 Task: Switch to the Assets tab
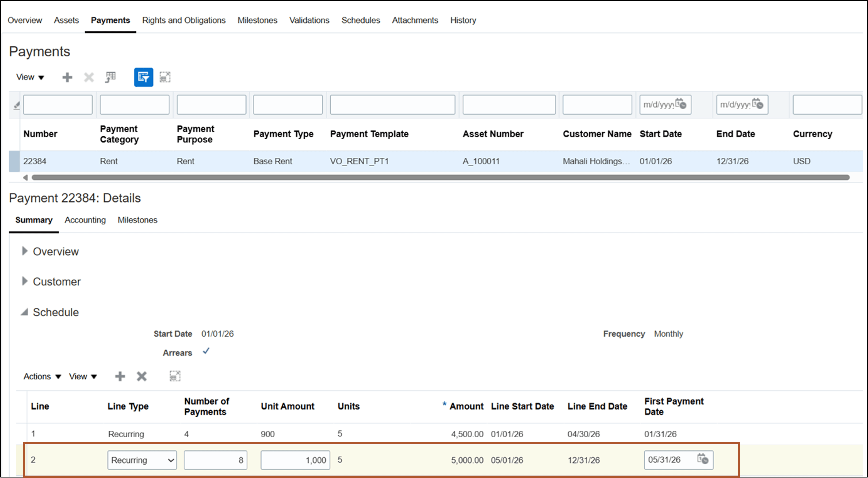point(66,20)
